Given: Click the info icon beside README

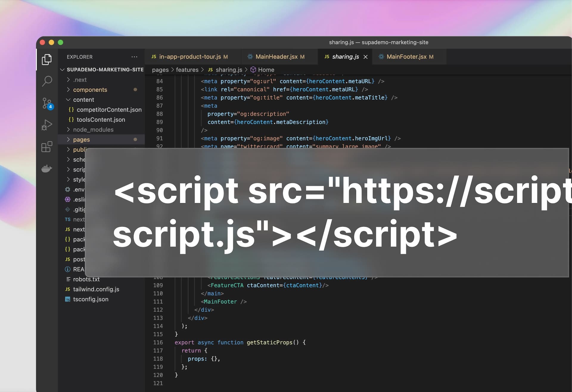Looking at the screenshot, I should point(68,269).
